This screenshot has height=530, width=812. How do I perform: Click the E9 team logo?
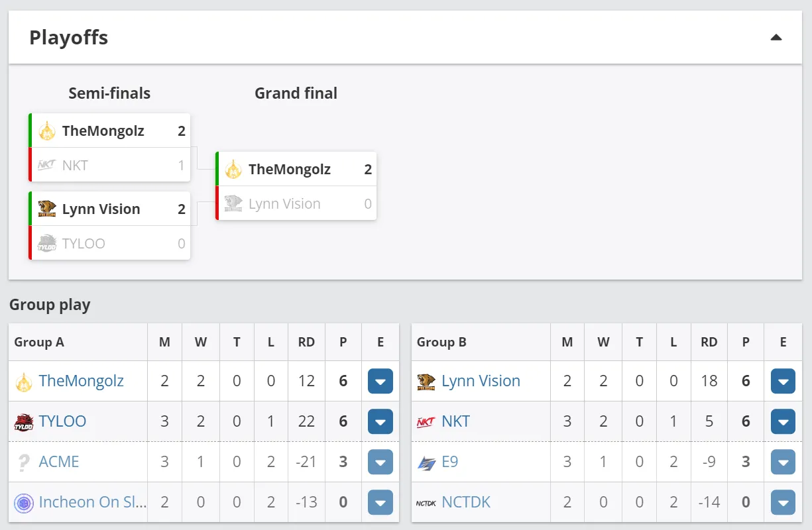[x=426, y=462]
